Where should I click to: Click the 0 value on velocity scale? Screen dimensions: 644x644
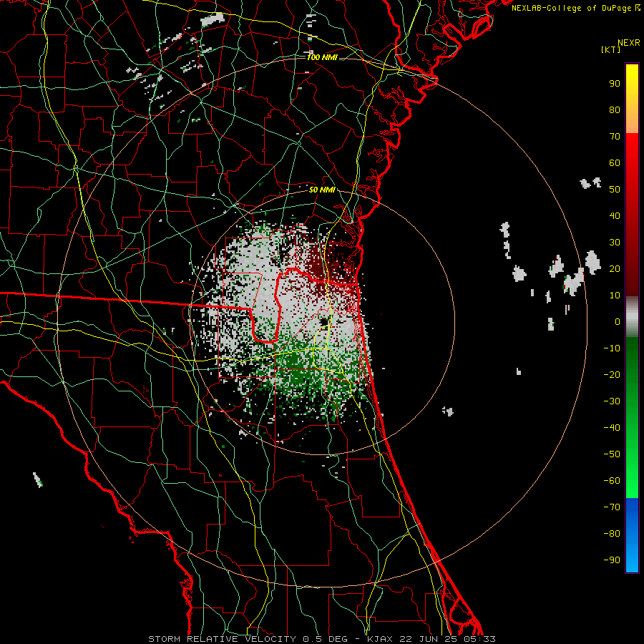coord(618,322)
